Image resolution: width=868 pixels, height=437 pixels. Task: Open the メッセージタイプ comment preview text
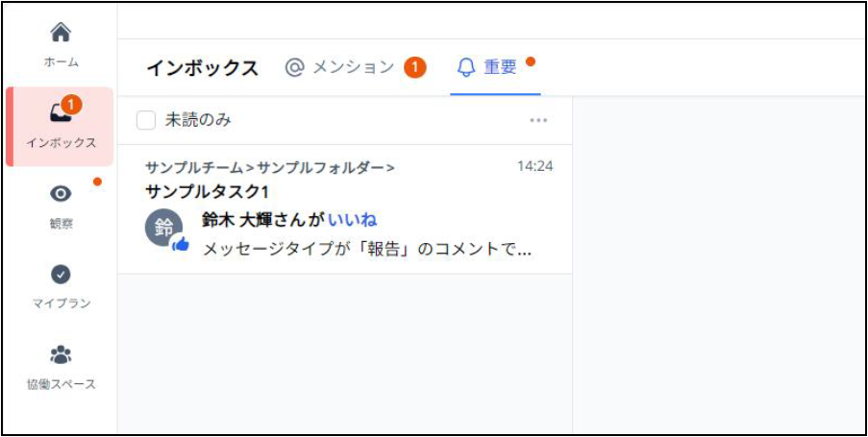tap(366, 250)
